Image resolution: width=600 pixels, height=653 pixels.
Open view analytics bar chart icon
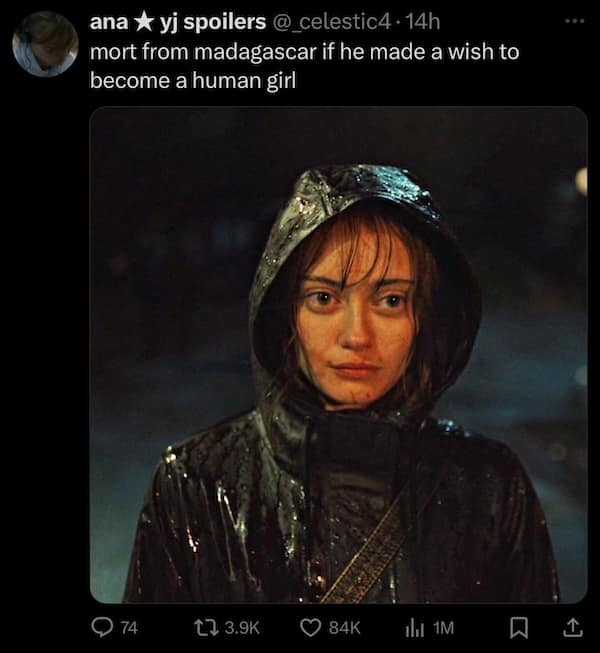(415, 628)
